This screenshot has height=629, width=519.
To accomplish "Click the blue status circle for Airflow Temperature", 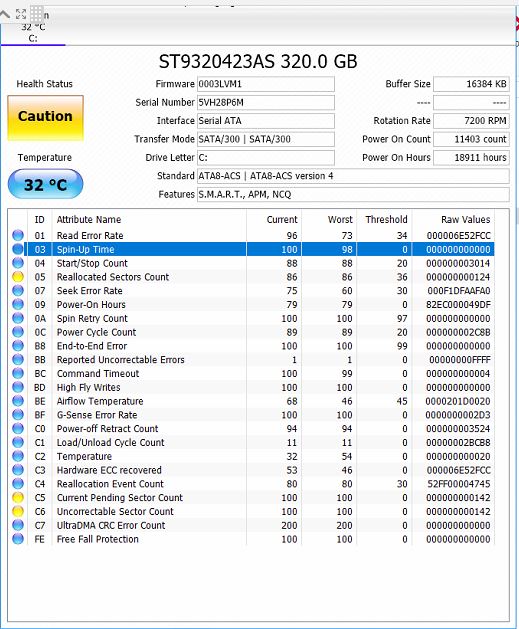I will click(x=18, y=401).
